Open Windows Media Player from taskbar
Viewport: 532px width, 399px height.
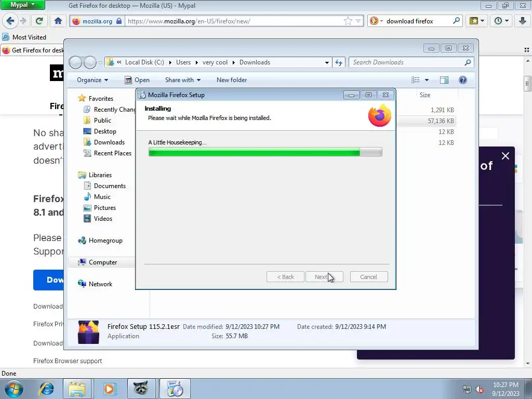[109, 389]
